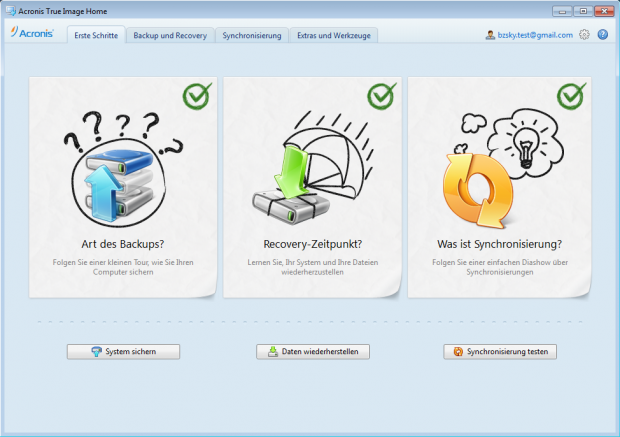Click the icon on Synchronisierung testen button

tap(458, 352)
